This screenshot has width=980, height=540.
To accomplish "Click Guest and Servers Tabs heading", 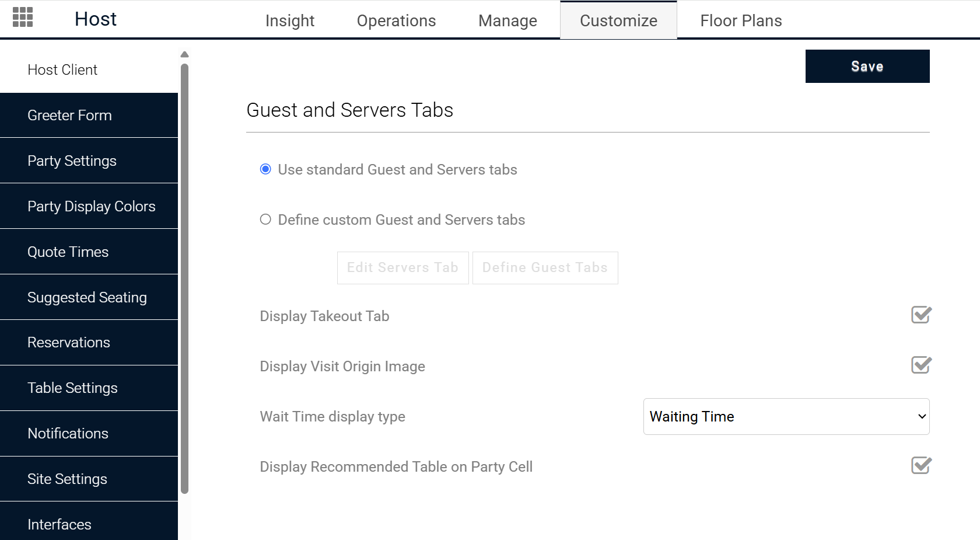I will [350, 110].
